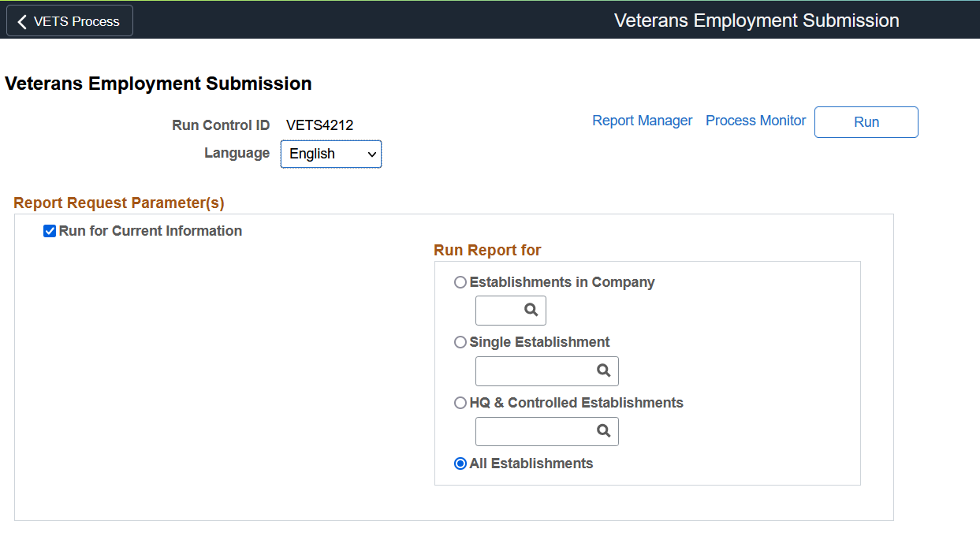Click the back chevron beside VETS Process

pos(22,21)
